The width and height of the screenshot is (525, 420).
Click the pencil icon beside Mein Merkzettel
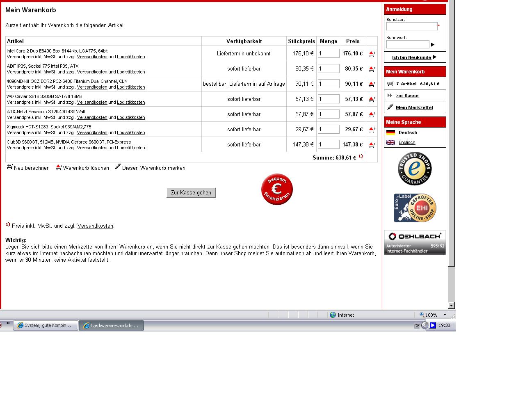coord(390,107)
